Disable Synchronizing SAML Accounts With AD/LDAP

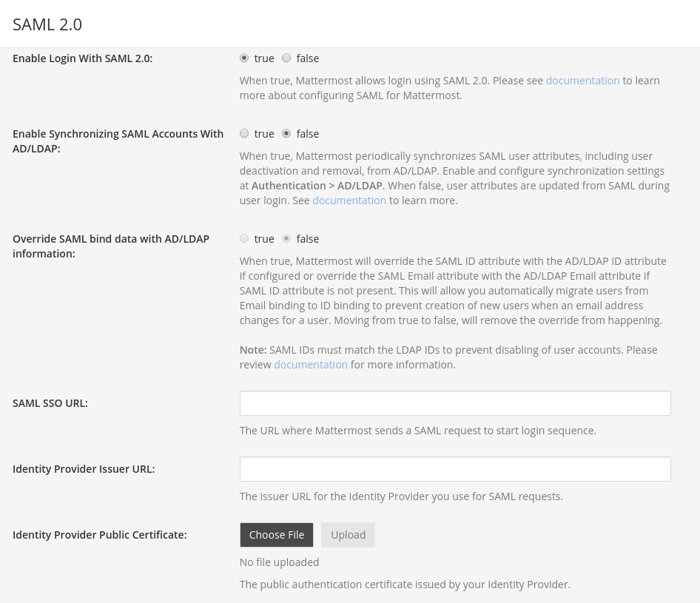click(286, 133)
